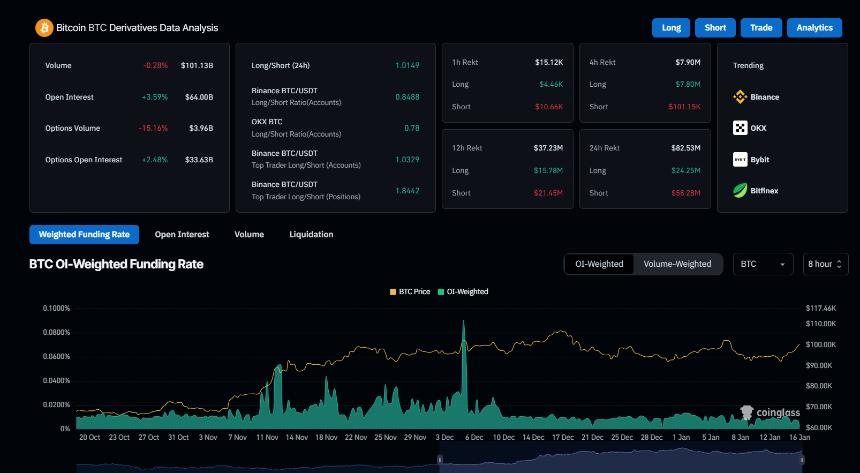The width and height of the screenshot is (860, 473).
Task: Click Top Trader Long/Short (Accounts) value 1.0329
Action: click(407, 160)
